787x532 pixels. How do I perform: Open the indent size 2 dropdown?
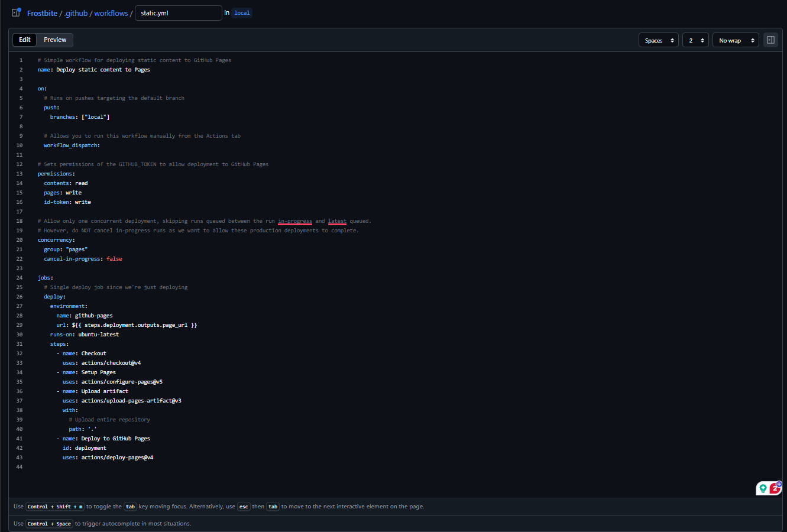695,40
